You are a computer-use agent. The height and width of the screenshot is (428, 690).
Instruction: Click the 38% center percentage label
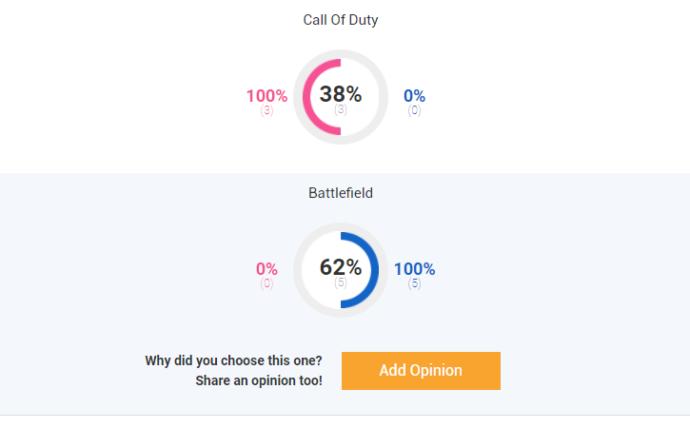point(340,94)
